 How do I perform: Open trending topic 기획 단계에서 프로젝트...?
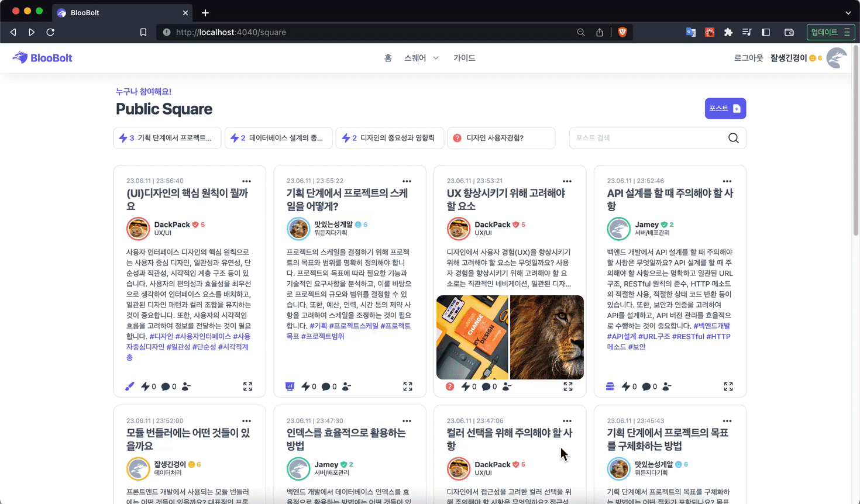coord(167,138)
